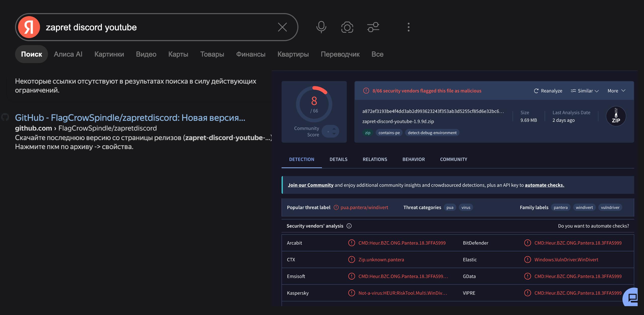The image size is (644, 315).
Task: Open image search camera icon
Action: pyautogui.click(x=347, y=27)
